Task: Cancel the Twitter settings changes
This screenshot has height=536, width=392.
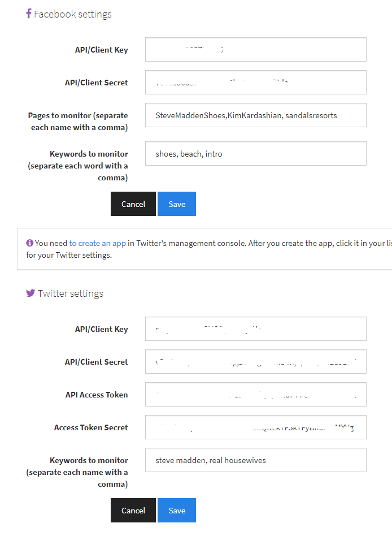Action: [133, 511]
